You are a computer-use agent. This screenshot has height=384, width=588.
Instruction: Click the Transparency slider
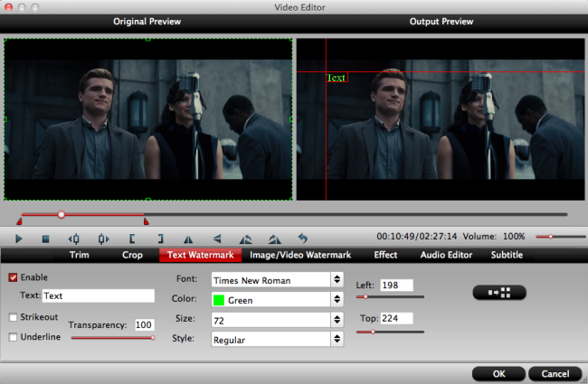113,338
